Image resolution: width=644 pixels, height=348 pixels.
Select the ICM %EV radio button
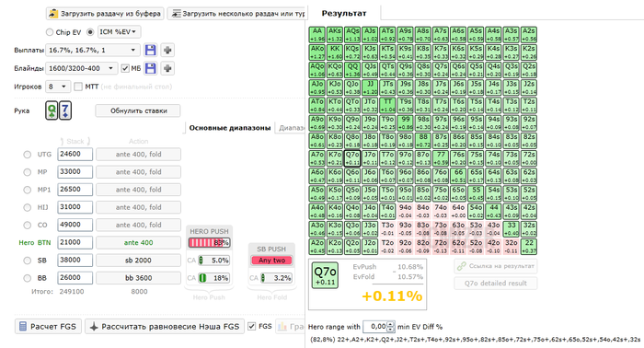coord(90,32)
